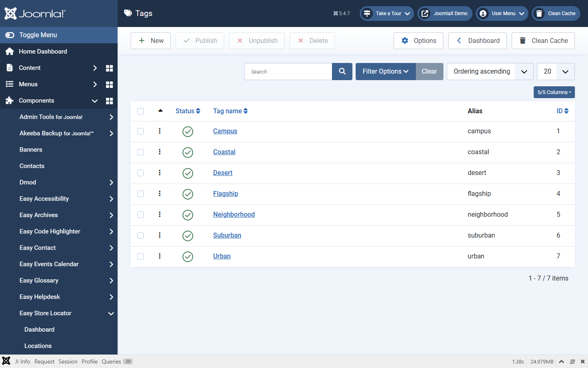Viewport: 588px width, 368px height.
Task: Click the Joomla version 5.4.7 indicator
Action: [341, 13]
